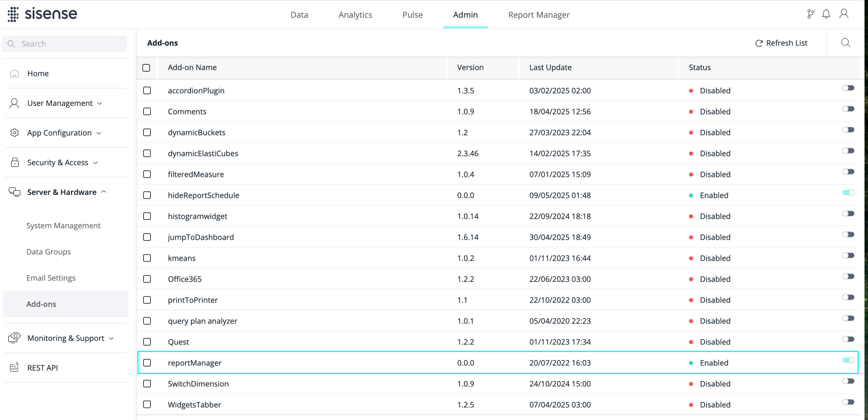Select the dynamicElastiCubes add-on name
This screenshot has height=420, width=868.
[x=203, y=154]
